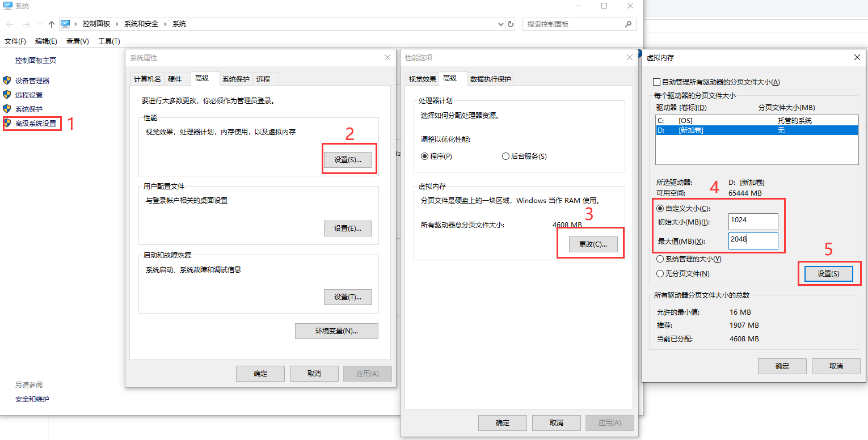Click the up-folder navigation arrow
Screen dimensions: 868x440
(51, 24)
